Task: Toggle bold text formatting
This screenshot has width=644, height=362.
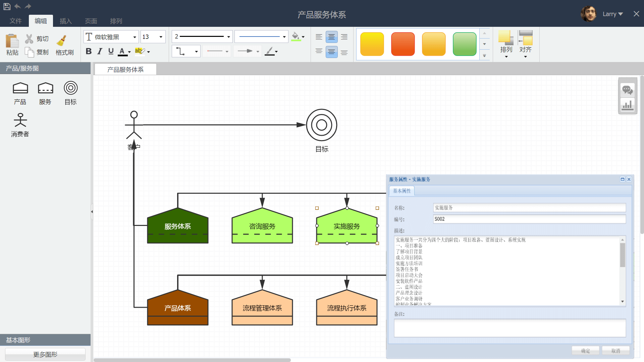Action: click(x=89, y=51)
